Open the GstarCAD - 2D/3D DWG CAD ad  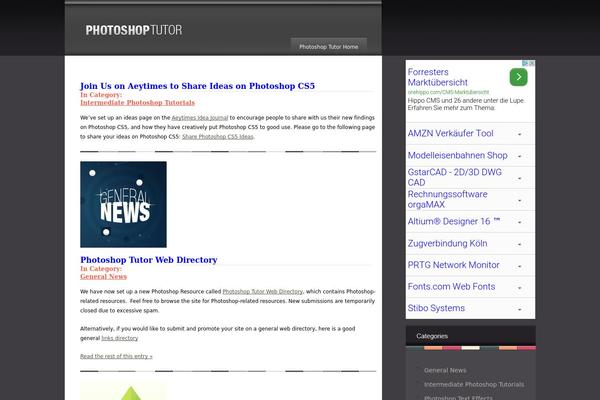455,177
